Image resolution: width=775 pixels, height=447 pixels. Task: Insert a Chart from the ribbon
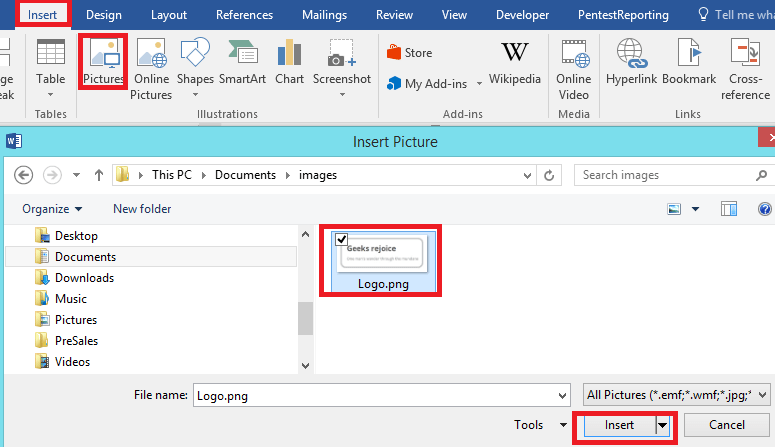pyautogui.click(x=289, y=62)
